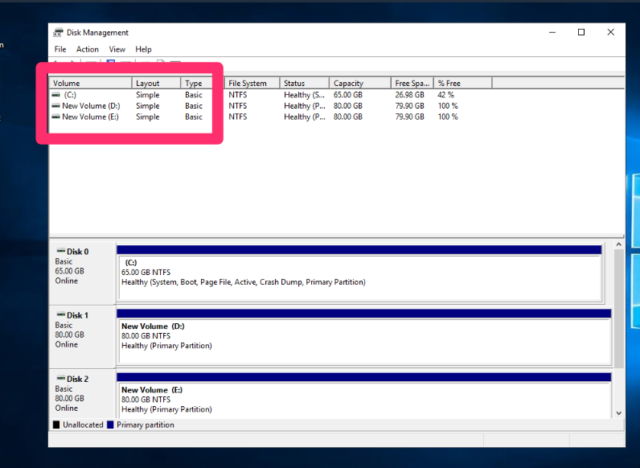Viewport: 640px width, 468px height.
Task: Click the black Unallocated legend swatch
Action: click(56, 425)
